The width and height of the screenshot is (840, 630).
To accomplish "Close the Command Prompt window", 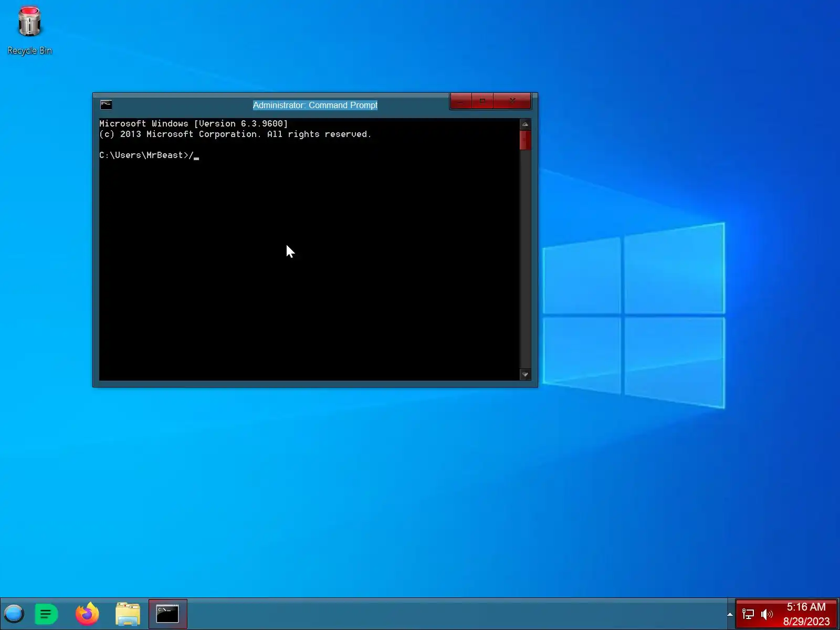I will click(512, 101).
